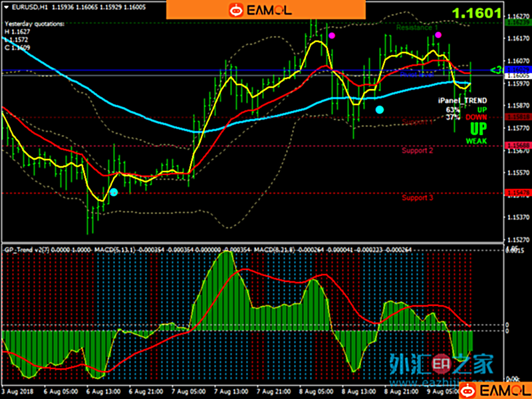Select the Resistance 1 level label
This screenshot has height=399, width=532.
coord(417,27)
